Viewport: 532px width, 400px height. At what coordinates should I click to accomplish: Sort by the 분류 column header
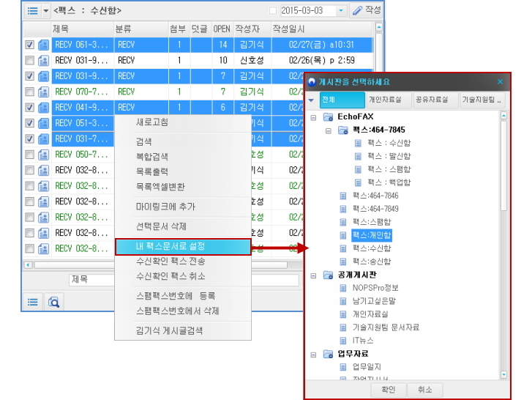click(141, 29)
